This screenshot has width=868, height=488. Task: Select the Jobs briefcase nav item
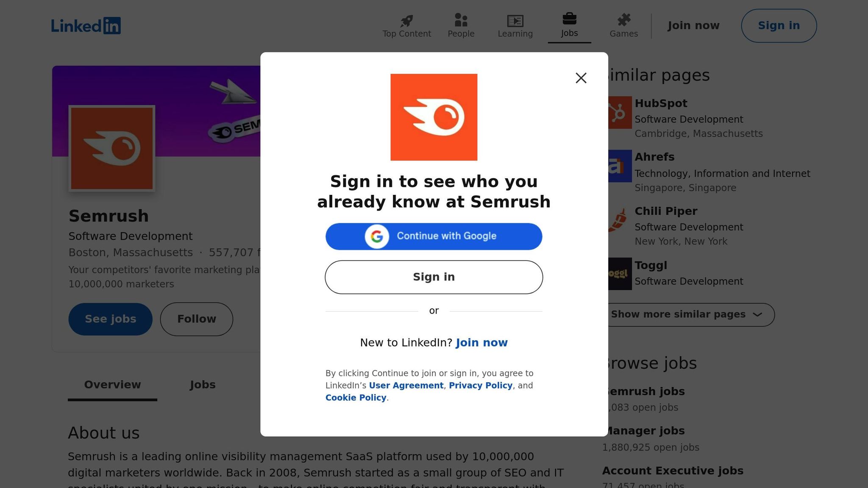(569, 26)
